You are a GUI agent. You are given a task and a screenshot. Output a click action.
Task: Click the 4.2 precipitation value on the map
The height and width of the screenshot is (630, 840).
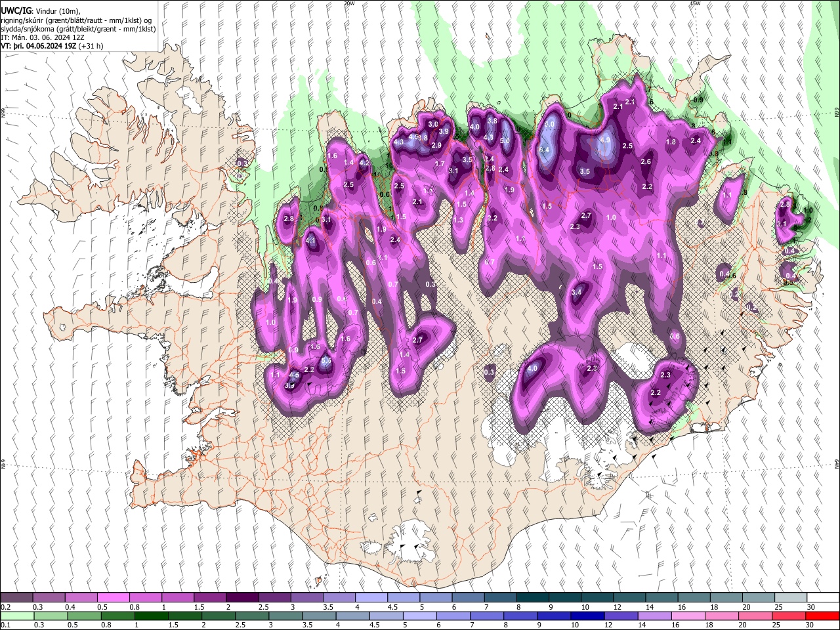tap(365, 163)
